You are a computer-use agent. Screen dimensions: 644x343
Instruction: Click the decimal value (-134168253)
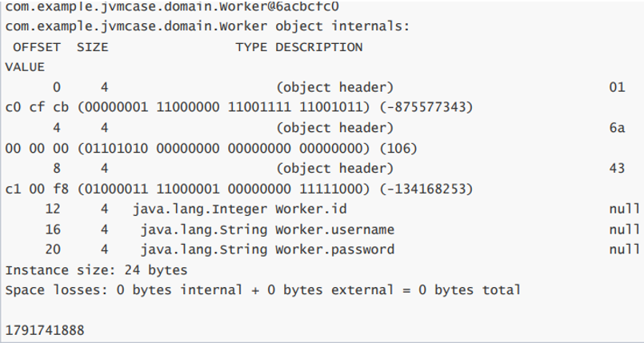pos(425,189)
